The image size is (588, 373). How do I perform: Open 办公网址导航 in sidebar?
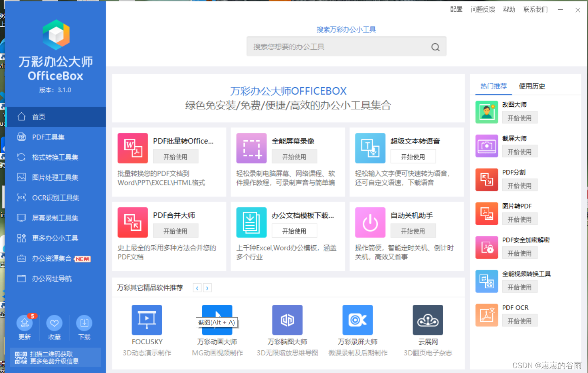(55, 278)
